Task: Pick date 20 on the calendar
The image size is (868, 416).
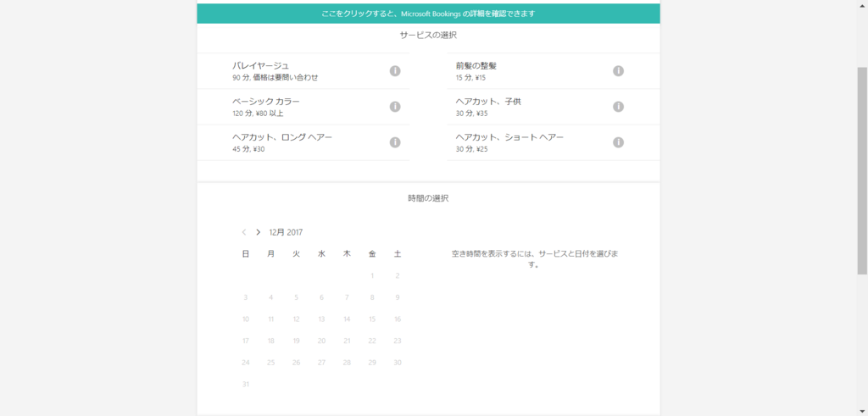Action: (321, 341)
